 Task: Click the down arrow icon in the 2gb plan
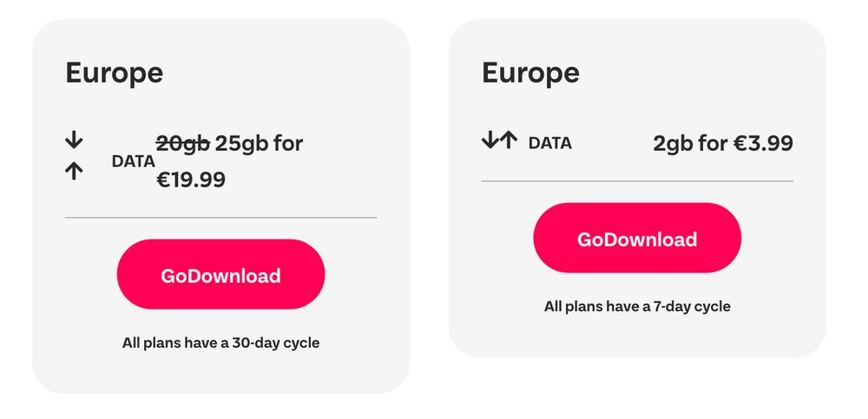point(491,140)
